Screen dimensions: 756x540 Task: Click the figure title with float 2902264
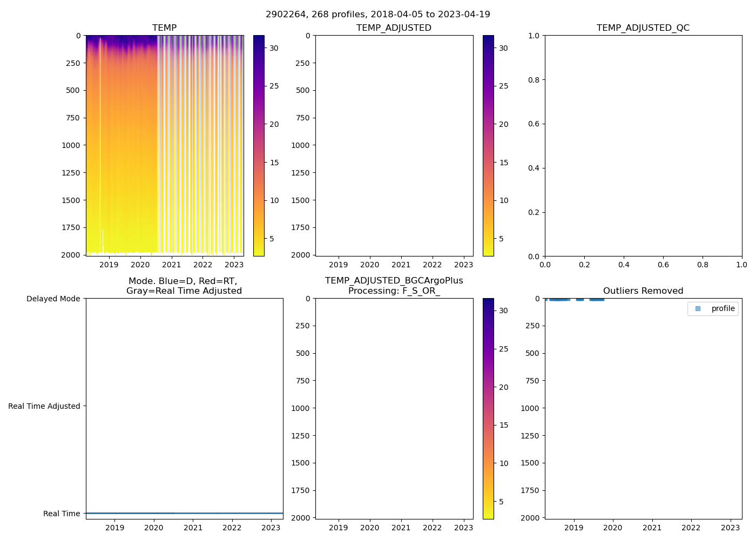pyautogui.click(x=377, y=15)
